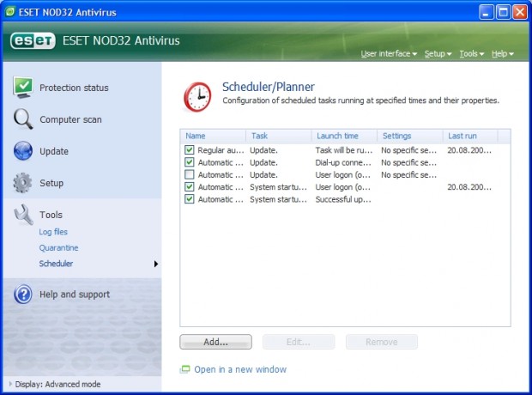
Task: Open the Help dropdown in header
Action: coord(503,53)
